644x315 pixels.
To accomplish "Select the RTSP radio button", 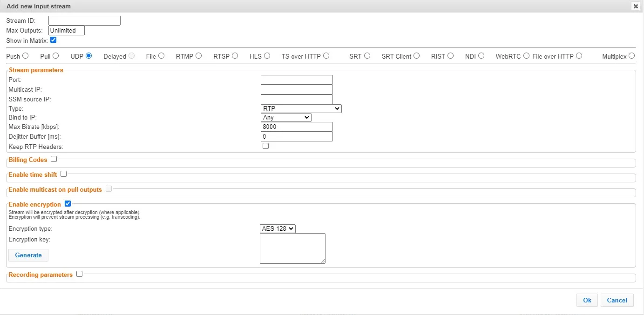I will click(235, 55).
